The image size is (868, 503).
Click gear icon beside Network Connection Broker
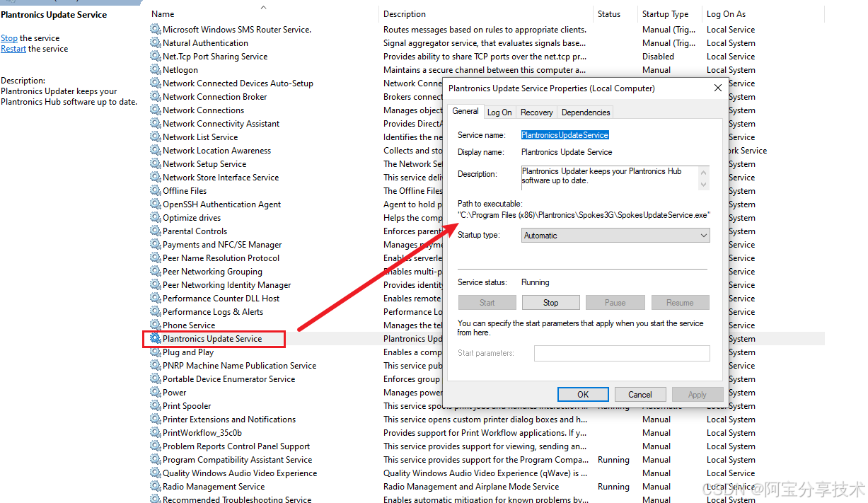[156, 97]
